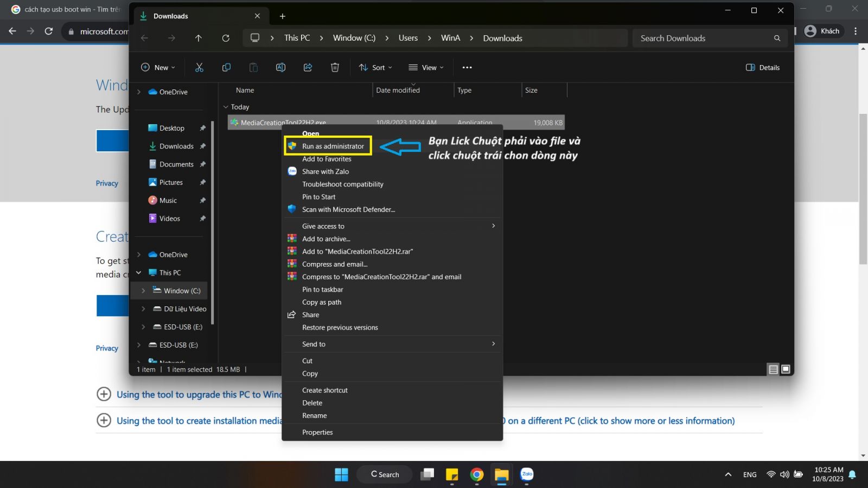Open File Explorer taskbar icon
The width and height of the screenshot is (868, 488).
501,474
